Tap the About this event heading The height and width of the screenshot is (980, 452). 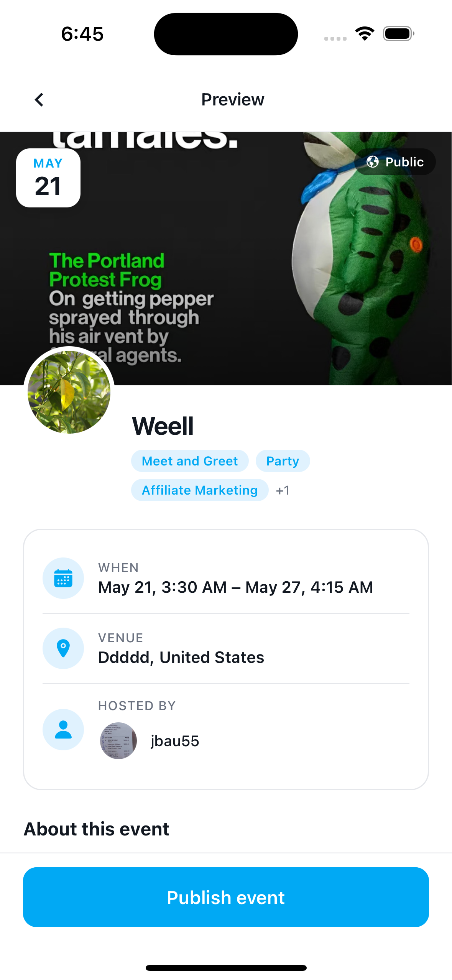pos(96,829)
